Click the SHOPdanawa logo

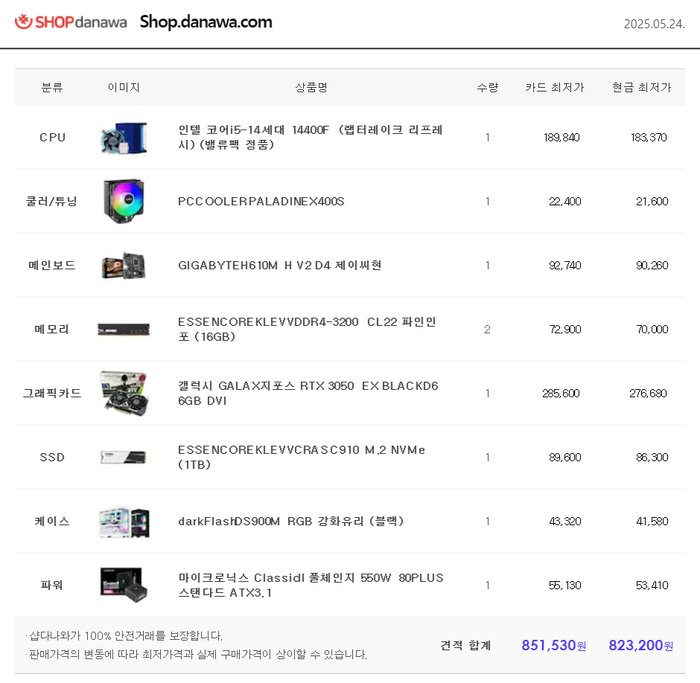coord(71,22)
